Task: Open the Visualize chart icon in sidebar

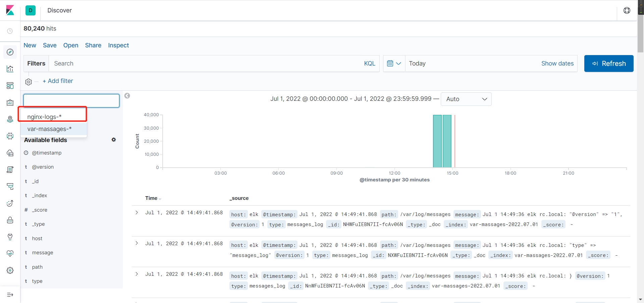Action: [10, 69]
